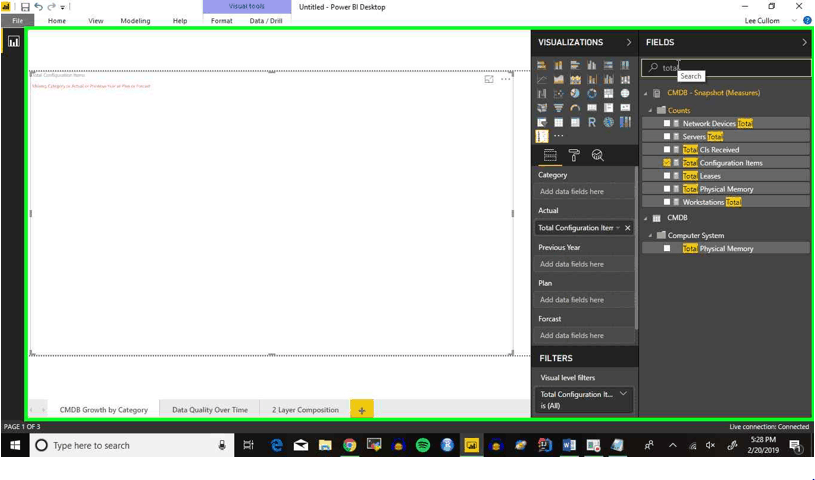Select the clustered bar chart visual
This screenshot has width=815, height=480.
(x=575, y=65)
